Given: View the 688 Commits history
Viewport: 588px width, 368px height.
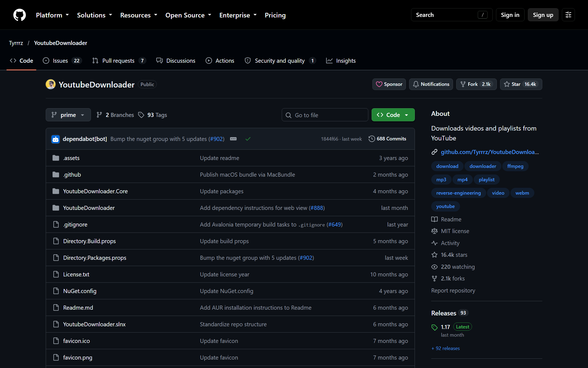Looking at the screenshot, I should 387,139.
